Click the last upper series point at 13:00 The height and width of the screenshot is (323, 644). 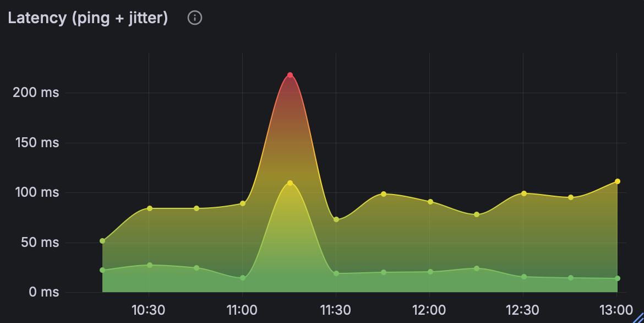tap(618, 181)
